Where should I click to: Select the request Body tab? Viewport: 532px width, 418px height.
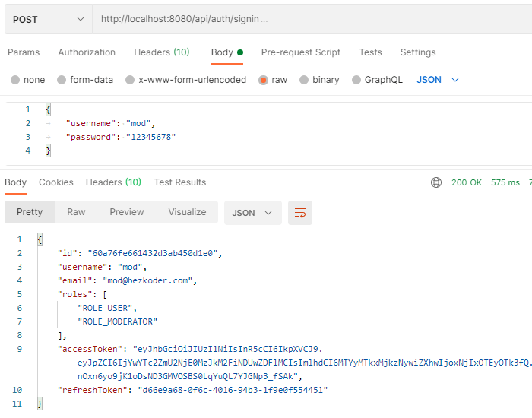click(227, 52)
